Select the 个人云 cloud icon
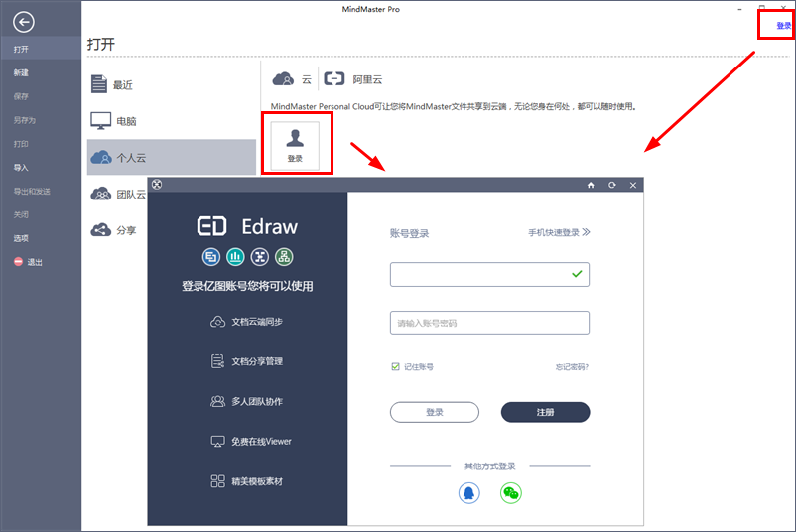The width and height of the screenshot is (796, 532). (101, 158)
